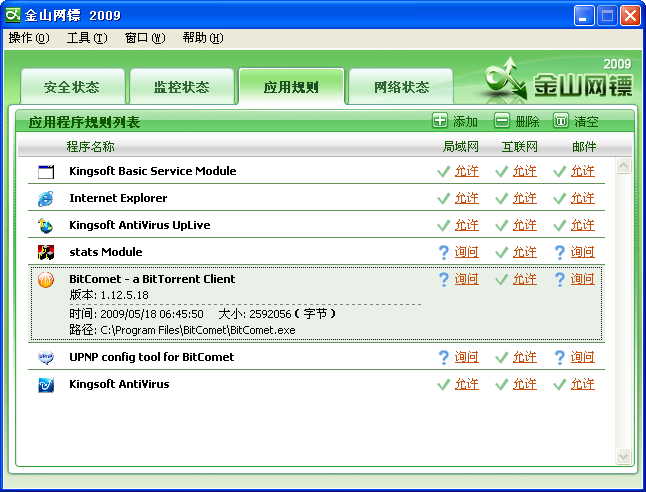The image size is (646, 492).
Task: Click 询问 link for stats Module 邮件
Action: (583, 252)
